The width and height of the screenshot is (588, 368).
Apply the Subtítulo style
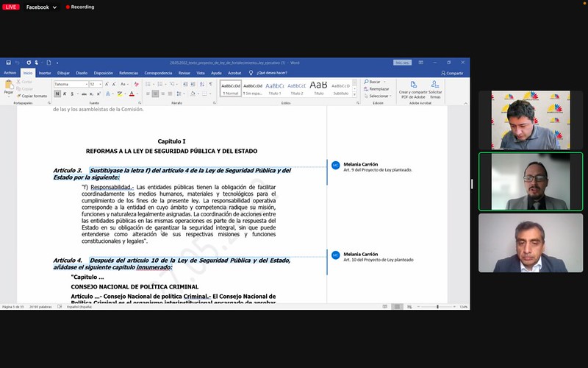(341, 89)
